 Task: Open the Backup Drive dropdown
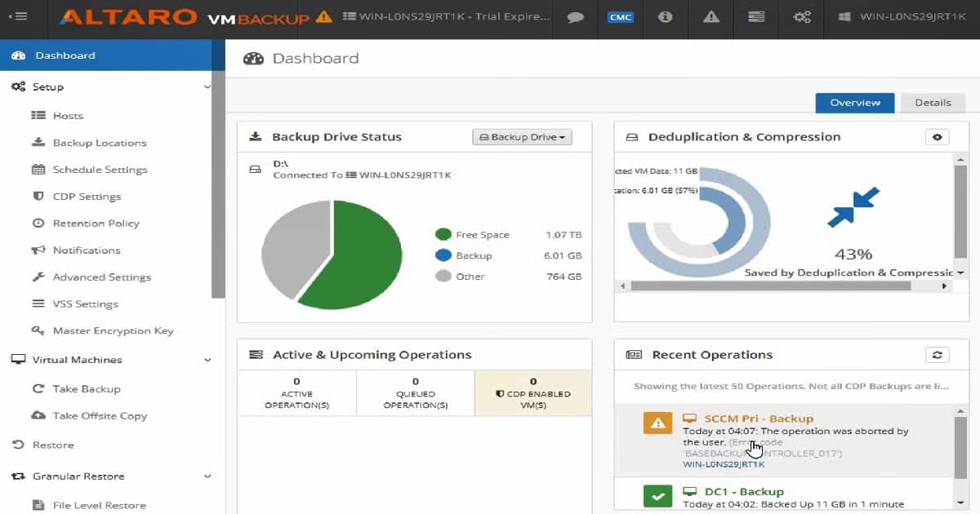(522, 137)
